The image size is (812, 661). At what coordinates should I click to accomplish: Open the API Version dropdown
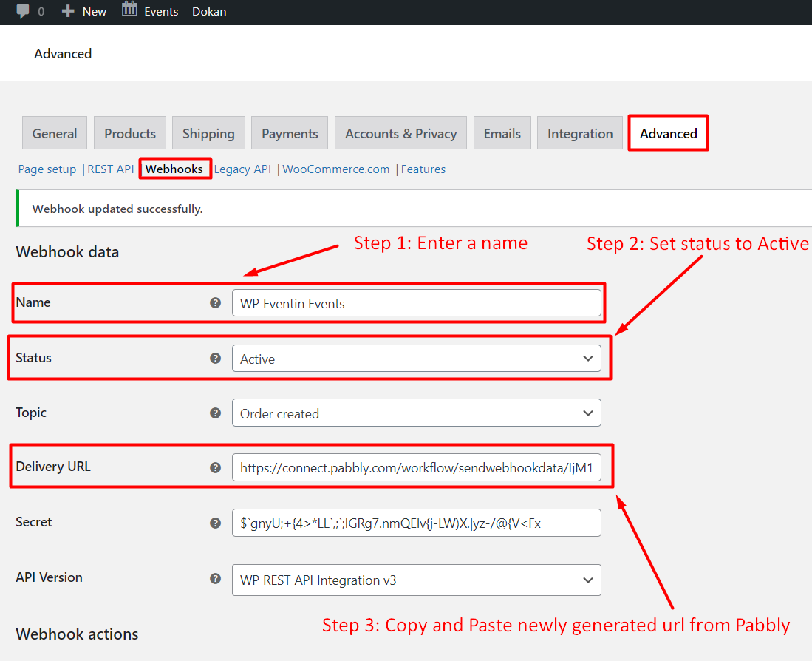pyautogui.click(x=416, y=580)
